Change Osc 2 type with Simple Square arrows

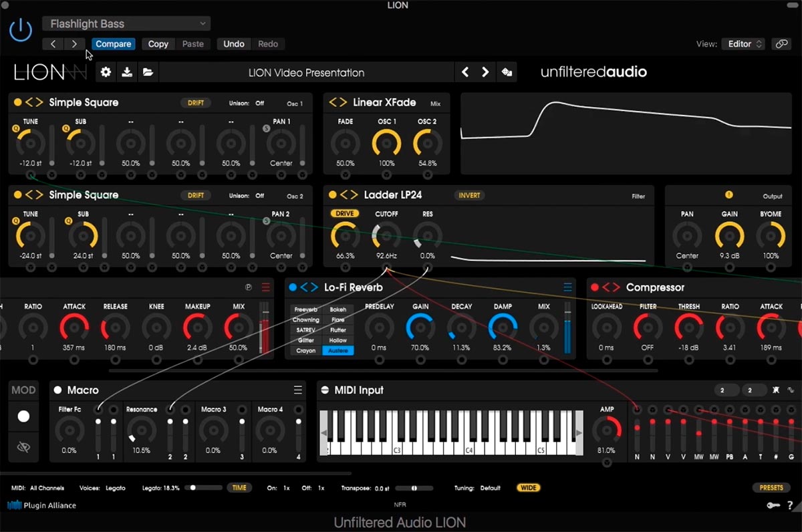pyautogui.click(x=35, y=195)
